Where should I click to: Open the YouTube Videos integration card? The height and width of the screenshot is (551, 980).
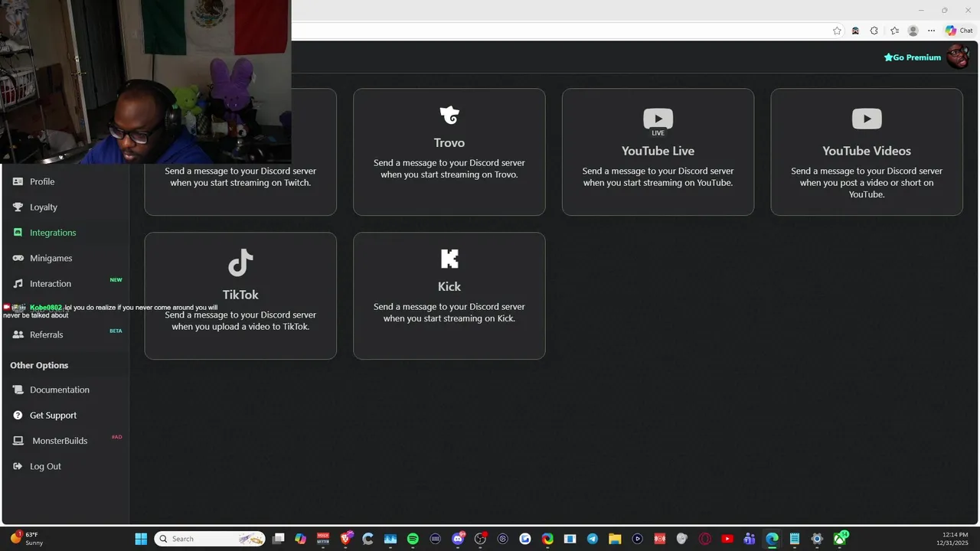point(867,152)
